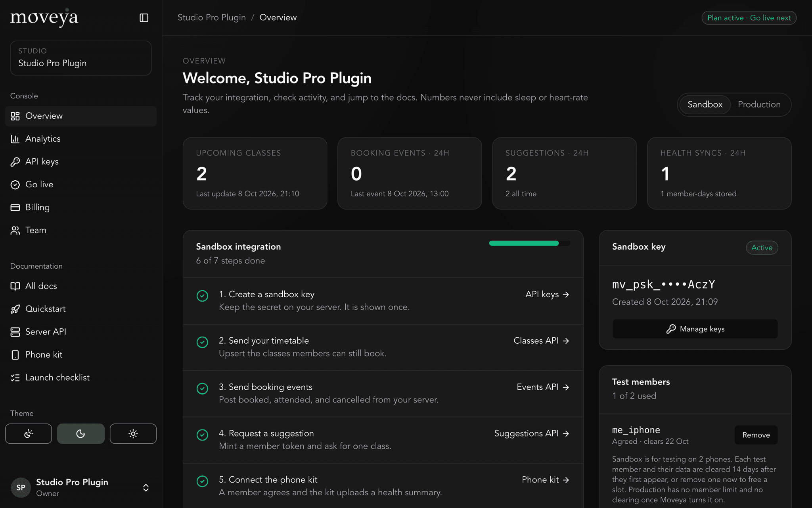Open the account switcher chevrons
This screenshot has height=508, width=812.
click(146, 487)
